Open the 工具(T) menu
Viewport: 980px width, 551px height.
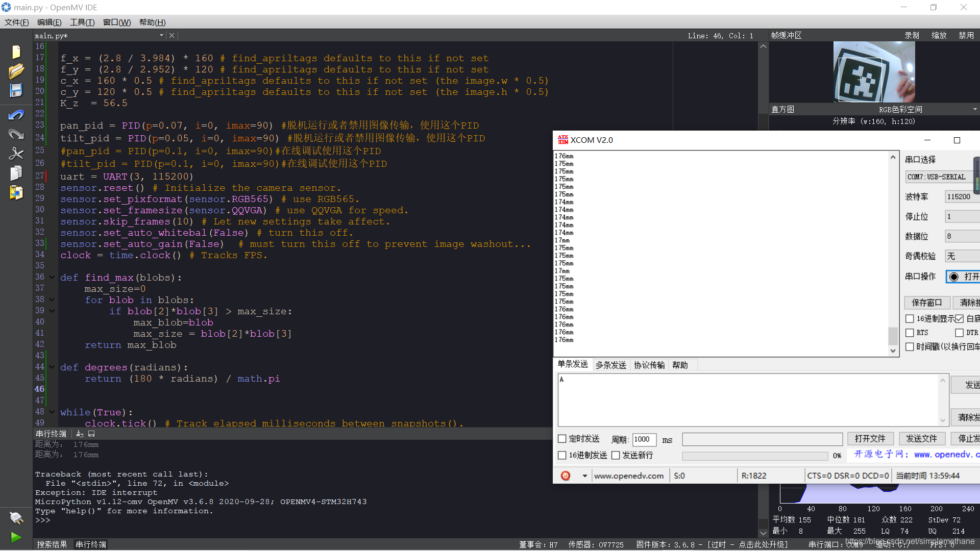tap(82, 22)
